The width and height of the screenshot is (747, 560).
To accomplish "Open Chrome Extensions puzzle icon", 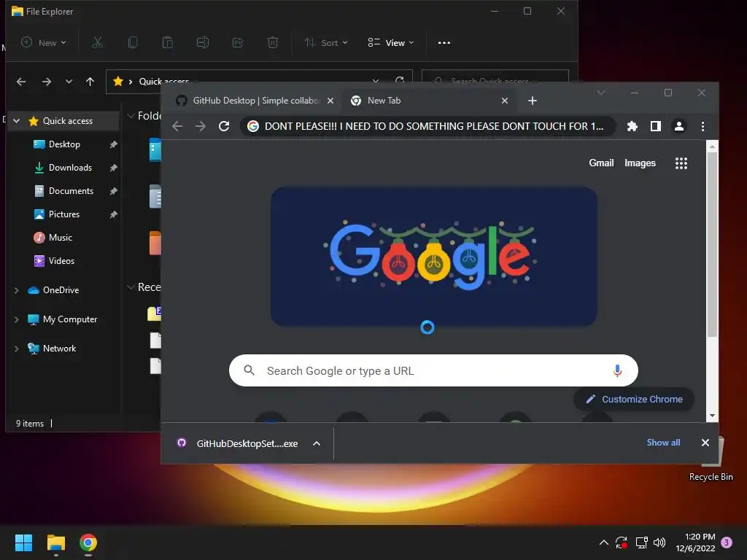I will (632, 126).
